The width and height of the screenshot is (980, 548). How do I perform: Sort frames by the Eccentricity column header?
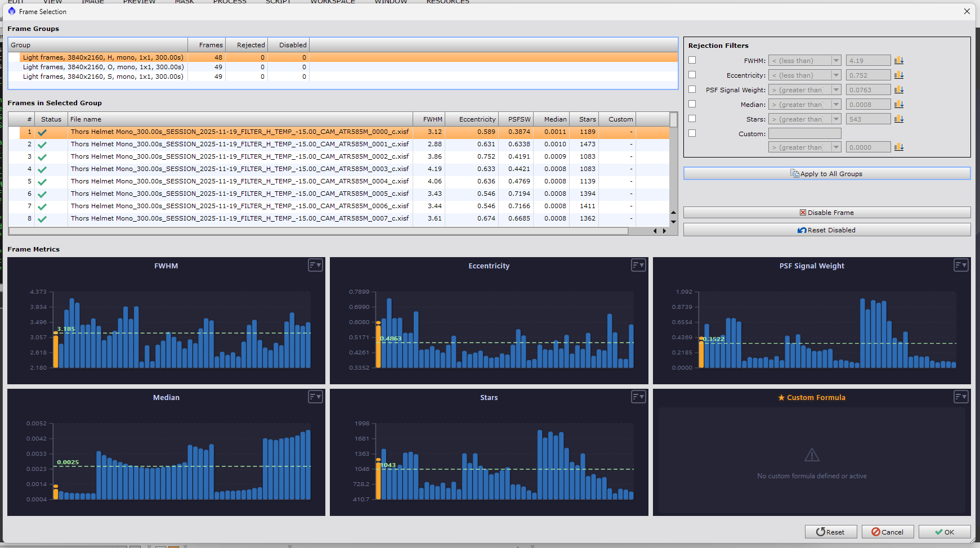click(477, 119)
